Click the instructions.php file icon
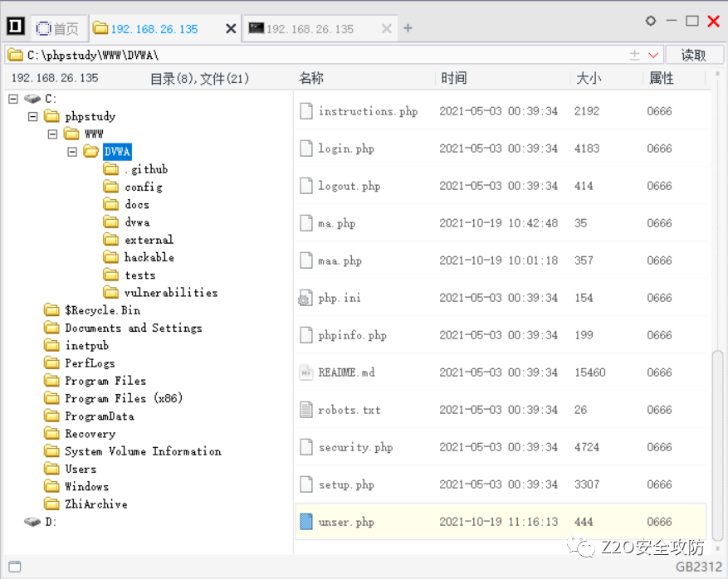 click(x=306, y=111)
